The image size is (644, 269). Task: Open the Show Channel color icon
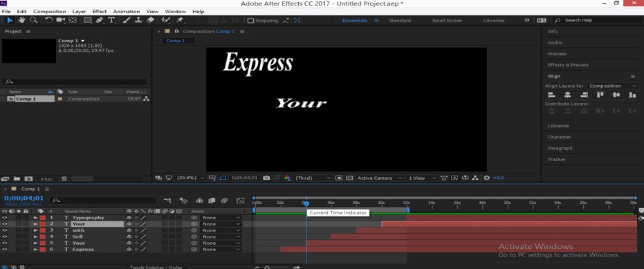[287, 178]
